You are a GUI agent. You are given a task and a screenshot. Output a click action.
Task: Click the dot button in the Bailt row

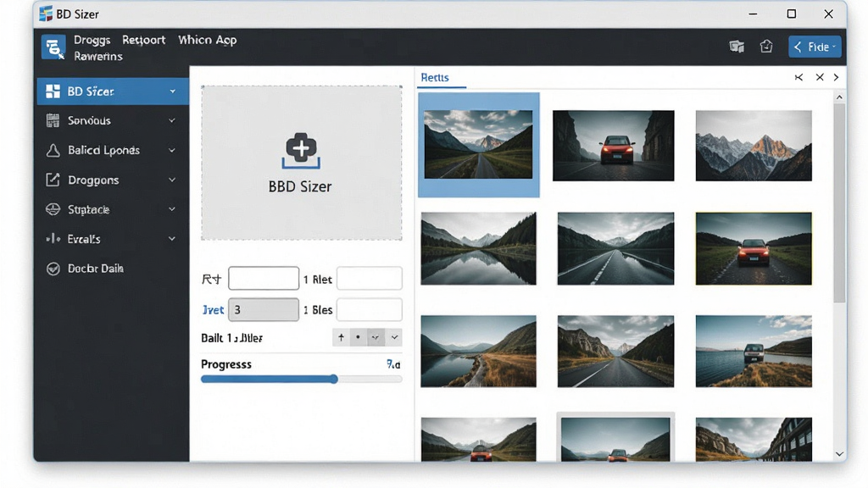[x=359, y=337]
